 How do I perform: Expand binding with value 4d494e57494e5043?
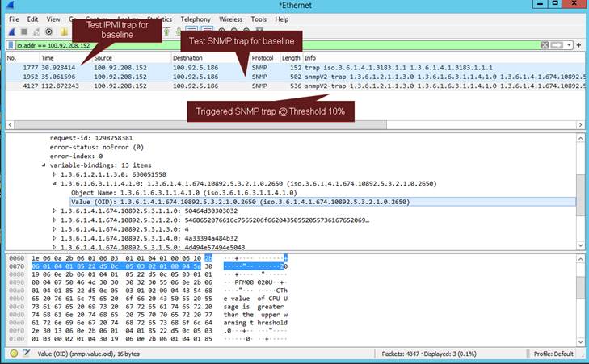point(54,247)
